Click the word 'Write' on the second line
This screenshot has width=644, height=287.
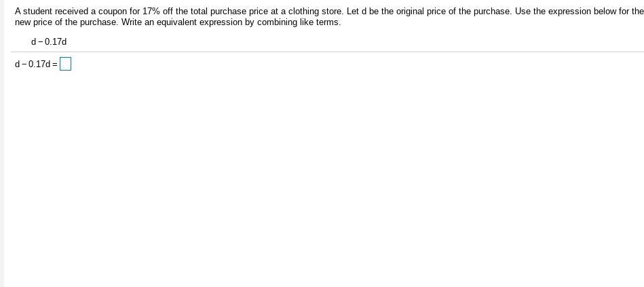(132, 22)
